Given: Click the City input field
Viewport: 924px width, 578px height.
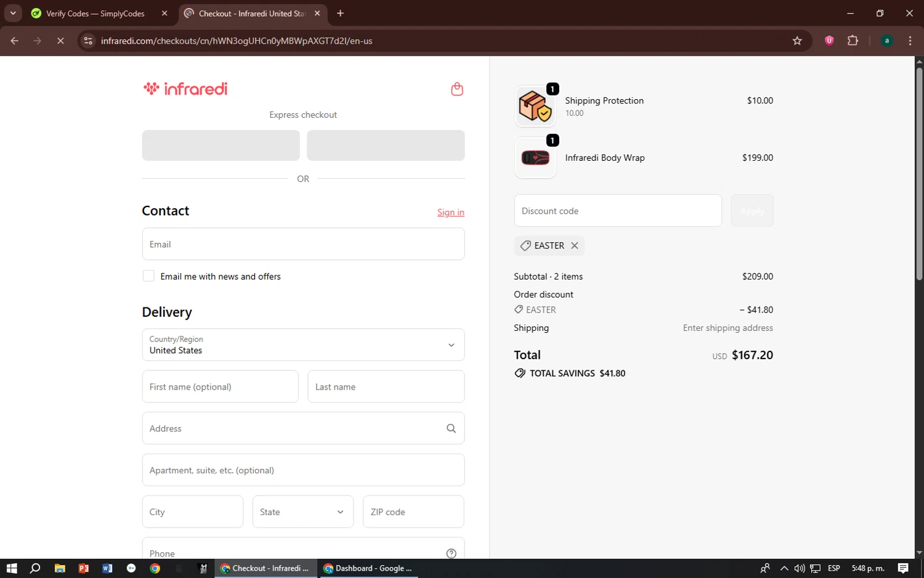Looking at the screenshot, I should pos(193,511).
